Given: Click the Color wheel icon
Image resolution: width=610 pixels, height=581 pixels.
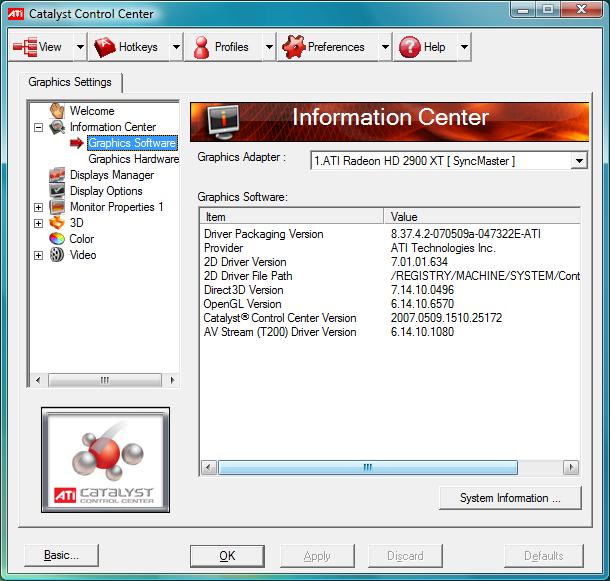Looking at the screenshot, I should tap(57, 239).
